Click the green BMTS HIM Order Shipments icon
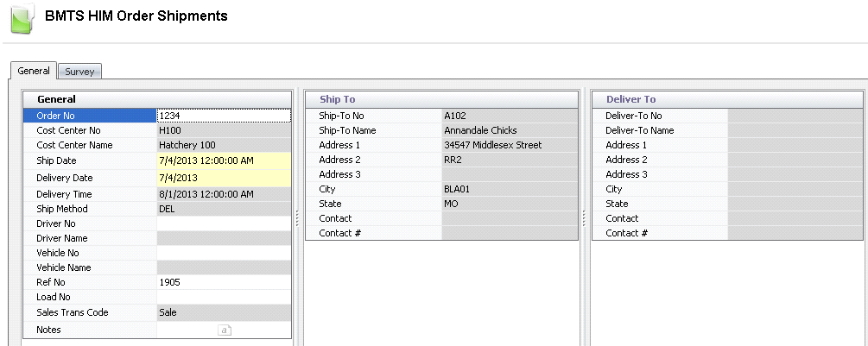The image size is (868, 346). (x=22, y=18)
